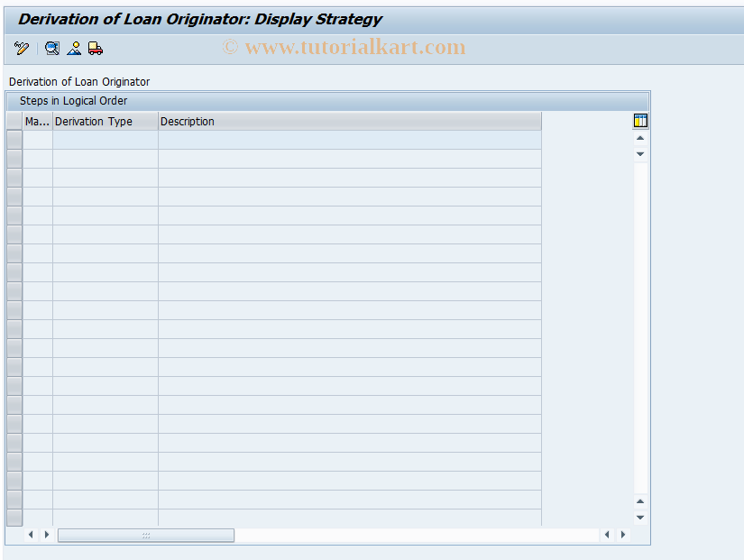This screenshot has height=560, width=744.
Task: Click up arrow at top of vertical scrollbar
Action: (640, 138)
